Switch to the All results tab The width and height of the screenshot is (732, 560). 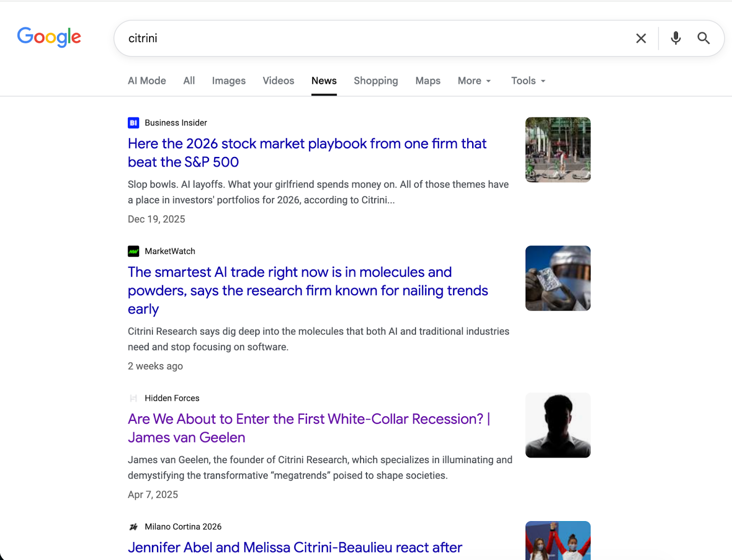189,81
